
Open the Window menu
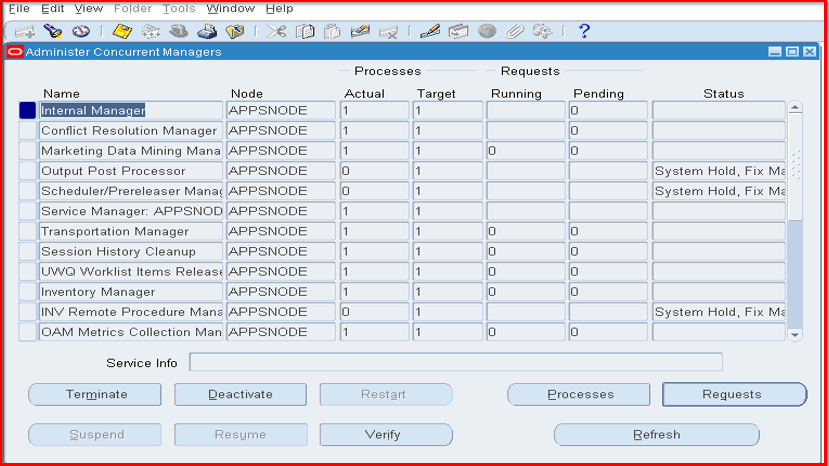click(231, 8)
